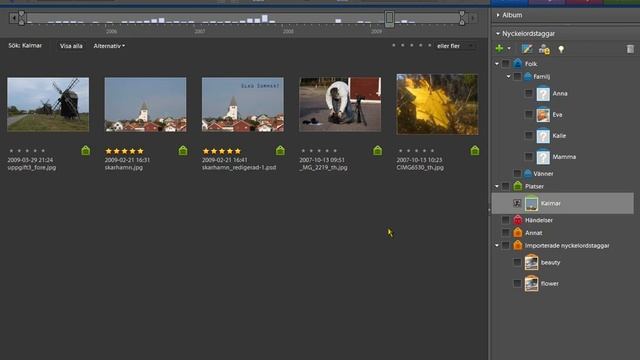The image size is (640, 360).
Task: Collapse the Familj sub-category
Action: coord(508,76)
